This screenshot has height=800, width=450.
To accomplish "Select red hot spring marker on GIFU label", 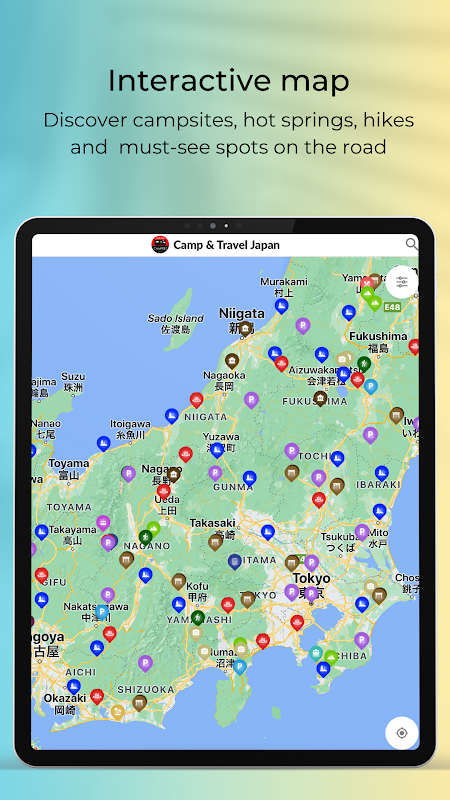I will [x=42, y=576].
